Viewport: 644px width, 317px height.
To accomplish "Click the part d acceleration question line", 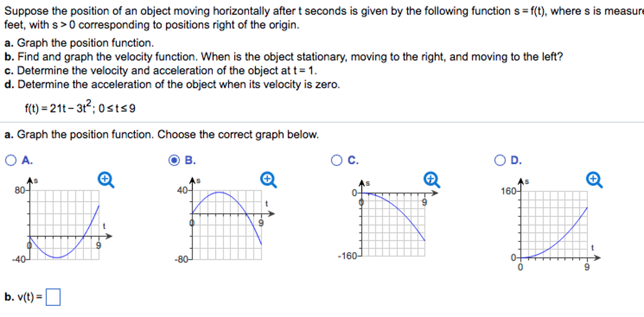I will [x=172, y=85].
